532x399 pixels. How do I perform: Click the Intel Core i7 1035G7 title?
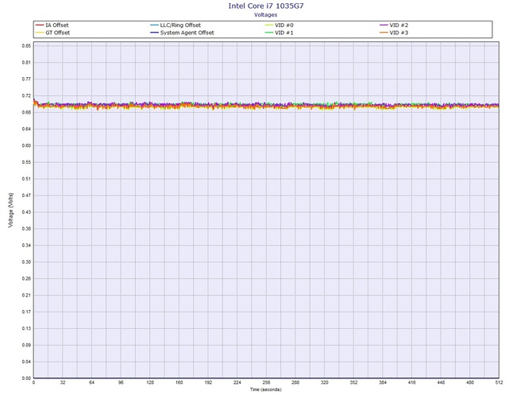tap(266, 6)
